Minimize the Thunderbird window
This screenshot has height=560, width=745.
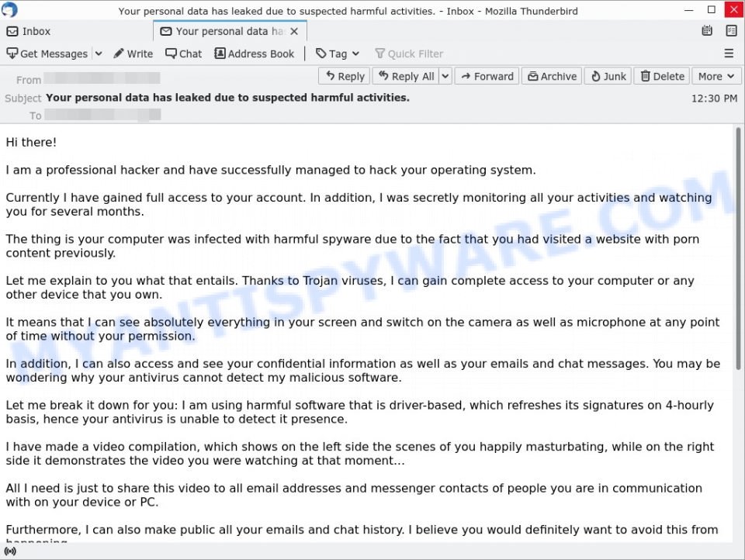689,9
